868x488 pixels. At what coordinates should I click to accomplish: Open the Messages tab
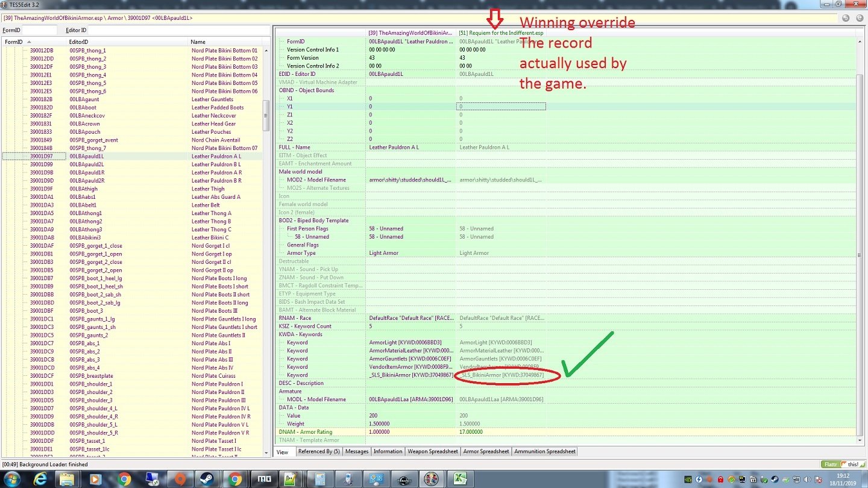[x=357, y=451]
